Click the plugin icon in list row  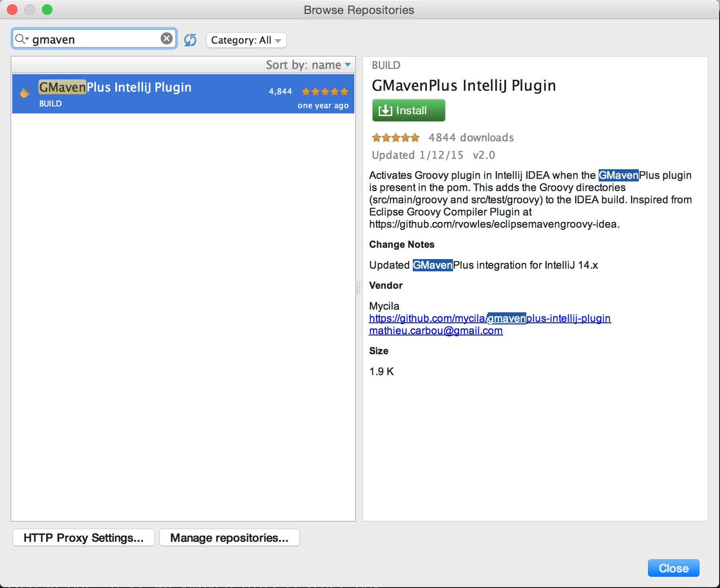click(25, 92)
